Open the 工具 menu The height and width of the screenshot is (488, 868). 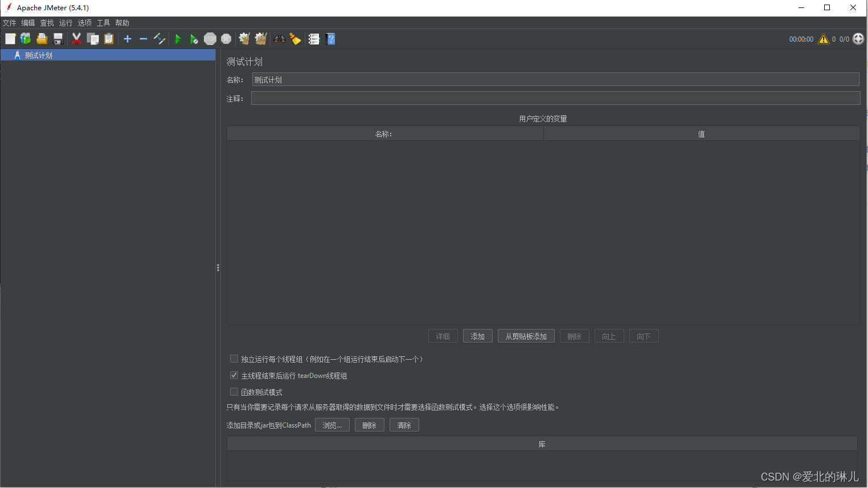[104, 23]
